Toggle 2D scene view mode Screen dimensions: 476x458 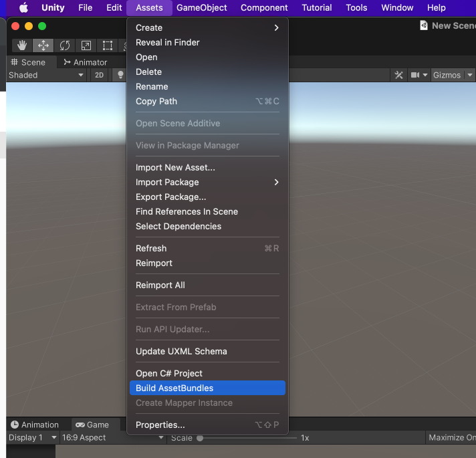[99, 75]
